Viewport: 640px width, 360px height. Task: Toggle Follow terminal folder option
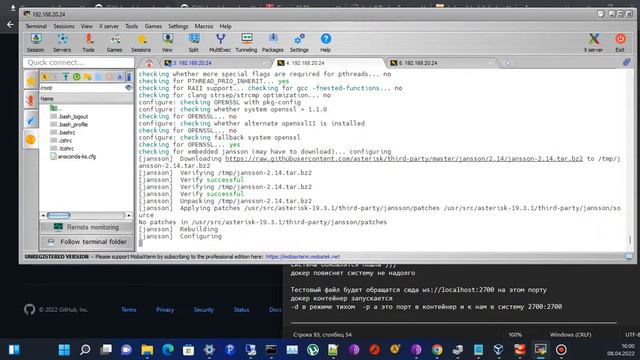(x=87, y=242)
